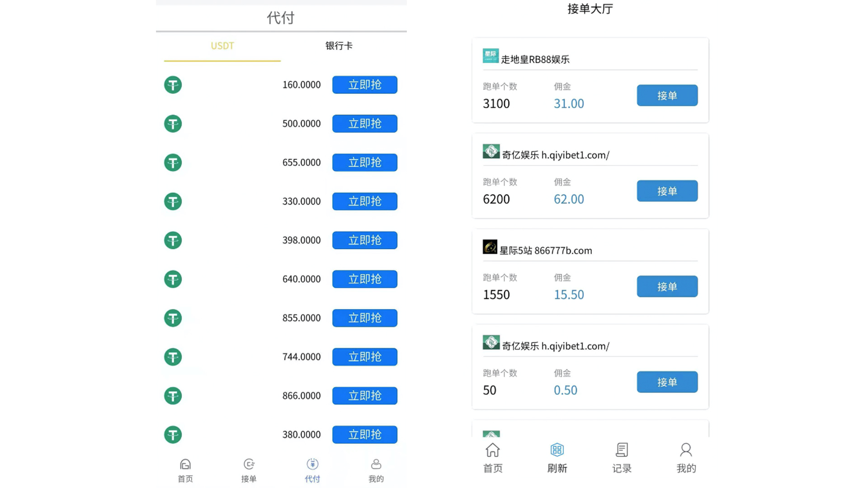The image size is (868, 488).
Task: Tap the 刷新 refresh icon
Action: (x=557, y=450)
